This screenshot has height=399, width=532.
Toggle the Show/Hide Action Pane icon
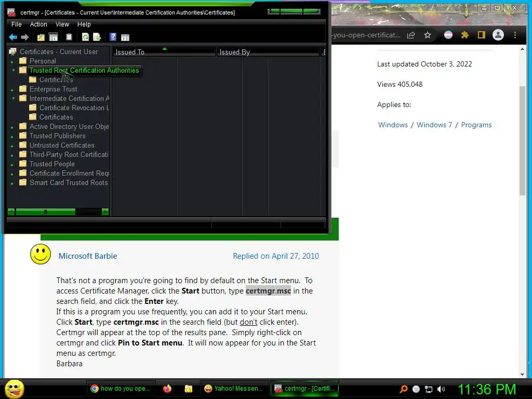pyautogui.click(x=125, y=37)
